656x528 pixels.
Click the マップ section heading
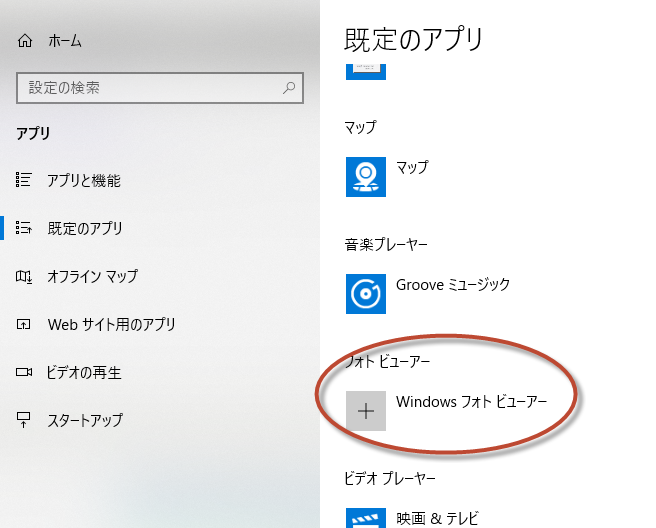point(360,127)
